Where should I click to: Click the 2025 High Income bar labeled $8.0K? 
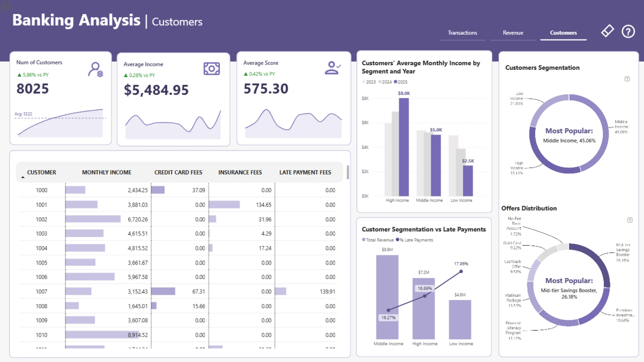[404, 147]
